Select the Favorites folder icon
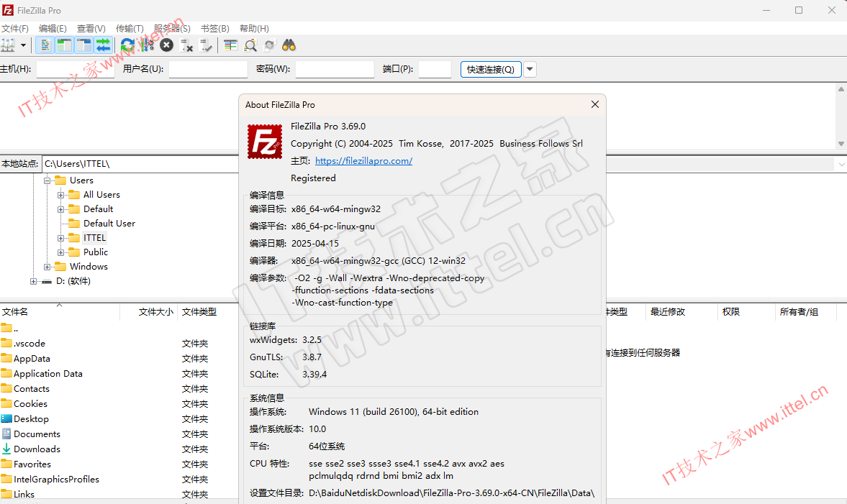Screen dimensions: 847x504 [x=6, y=464]
